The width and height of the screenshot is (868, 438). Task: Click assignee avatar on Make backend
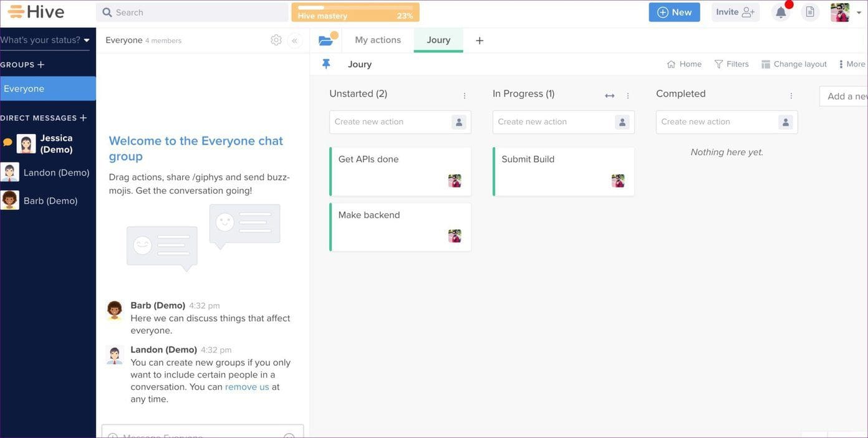455,236
